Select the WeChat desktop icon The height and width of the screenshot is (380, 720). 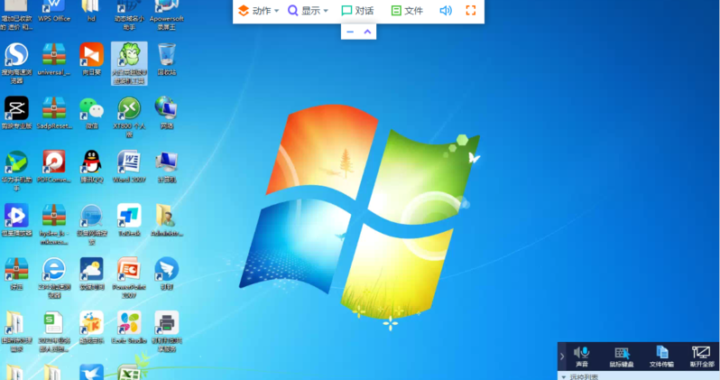pos(91,112)
